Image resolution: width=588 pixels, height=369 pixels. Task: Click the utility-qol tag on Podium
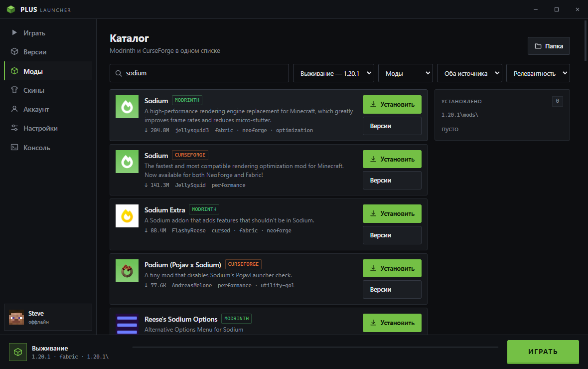click(278, 285)
